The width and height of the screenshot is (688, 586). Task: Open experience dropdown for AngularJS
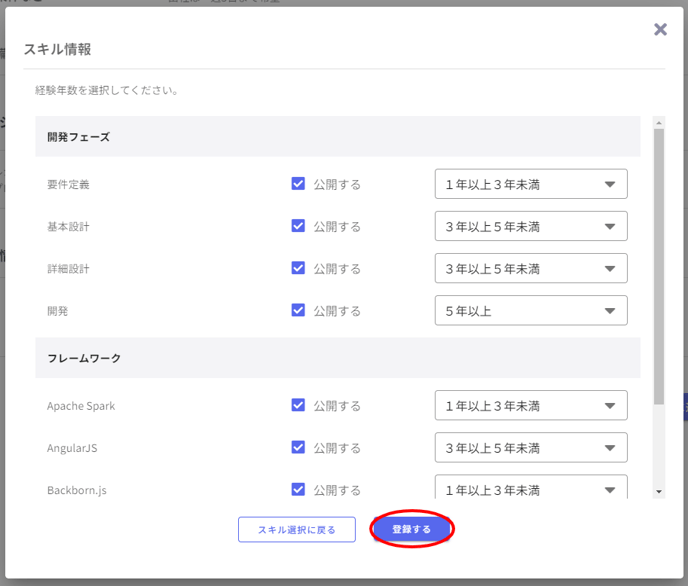pyautogui.click(x=530, y=447)
